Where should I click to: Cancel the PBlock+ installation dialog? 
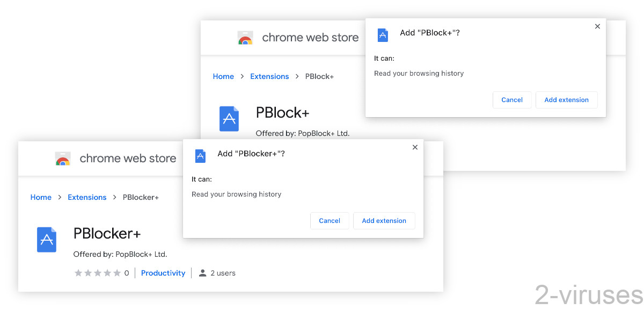coord(512,99)
